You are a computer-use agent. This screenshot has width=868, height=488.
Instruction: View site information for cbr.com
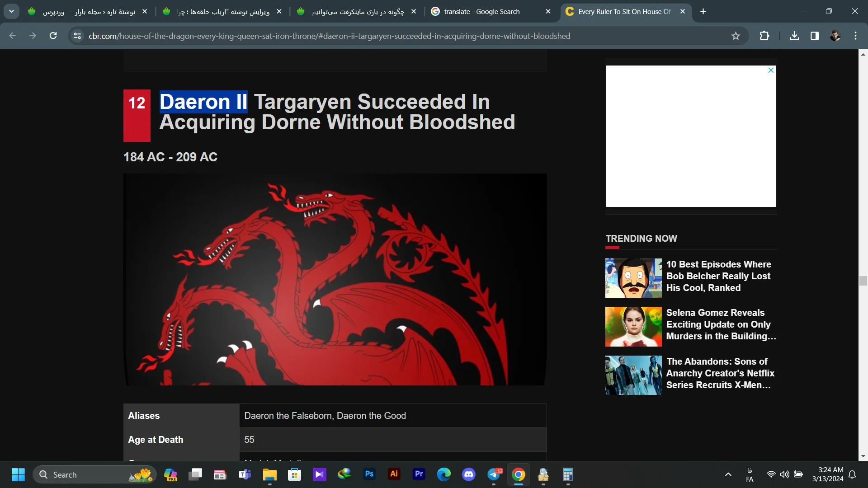coord(77,36)
